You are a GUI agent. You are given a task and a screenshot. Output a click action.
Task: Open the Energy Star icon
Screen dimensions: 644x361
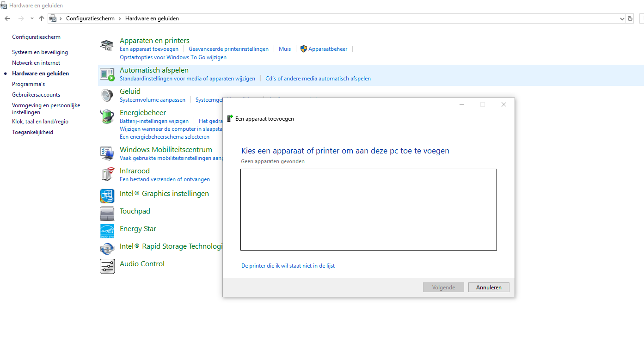[x=107, y=231]
